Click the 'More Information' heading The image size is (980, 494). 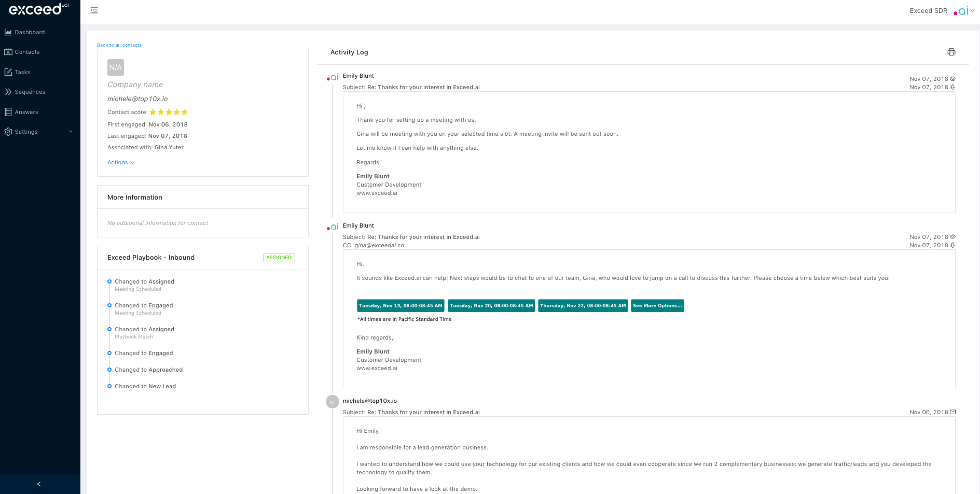pos(135,197)
